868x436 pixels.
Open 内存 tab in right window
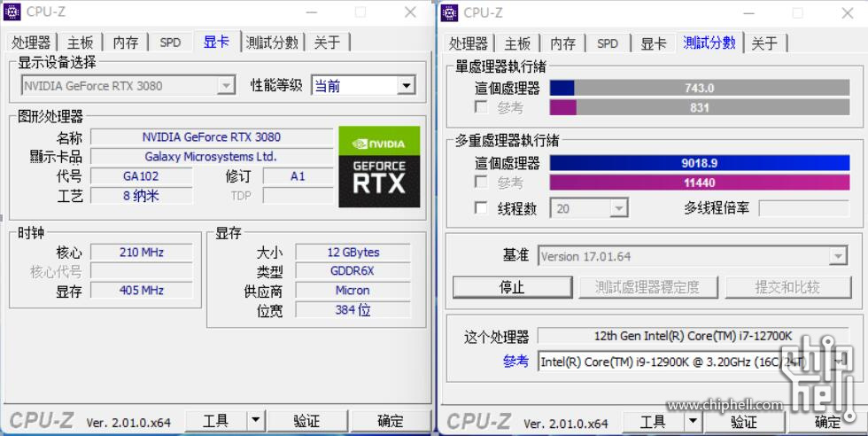pyautogui.click(x=563, y=43)
